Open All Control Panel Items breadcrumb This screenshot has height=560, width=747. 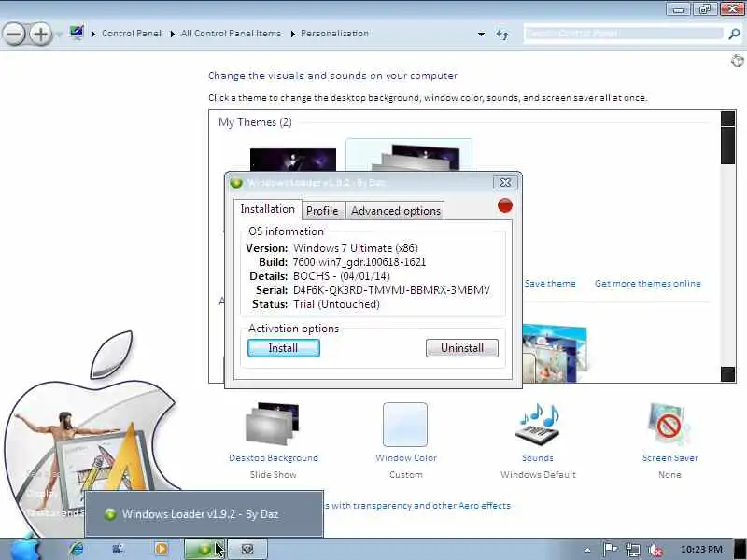click(231, 34)
